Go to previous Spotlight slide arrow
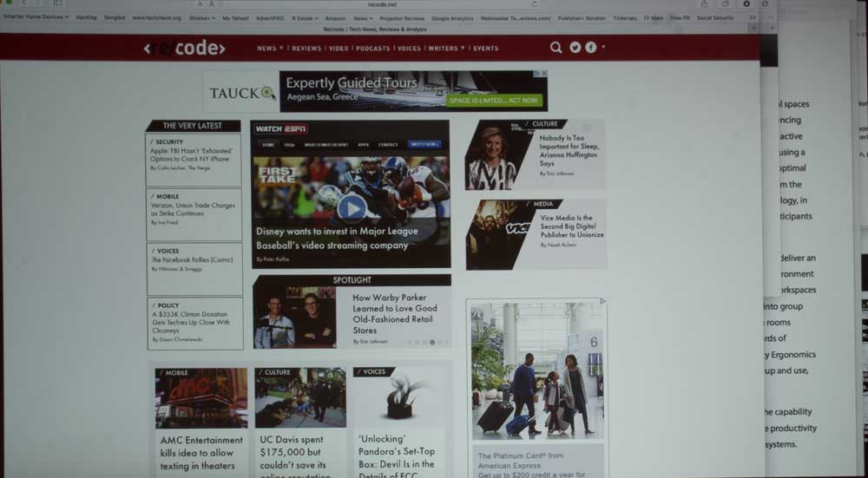Screen dimensions: 868x478 point(409,343)
